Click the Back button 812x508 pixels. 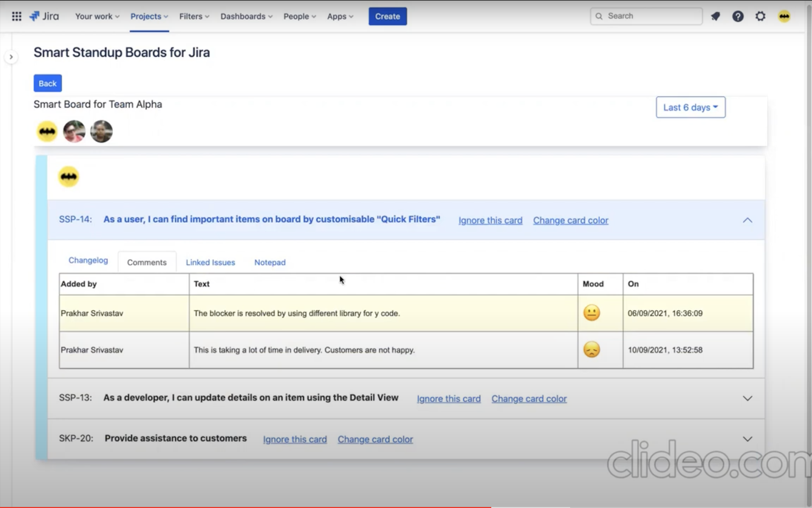47,83
